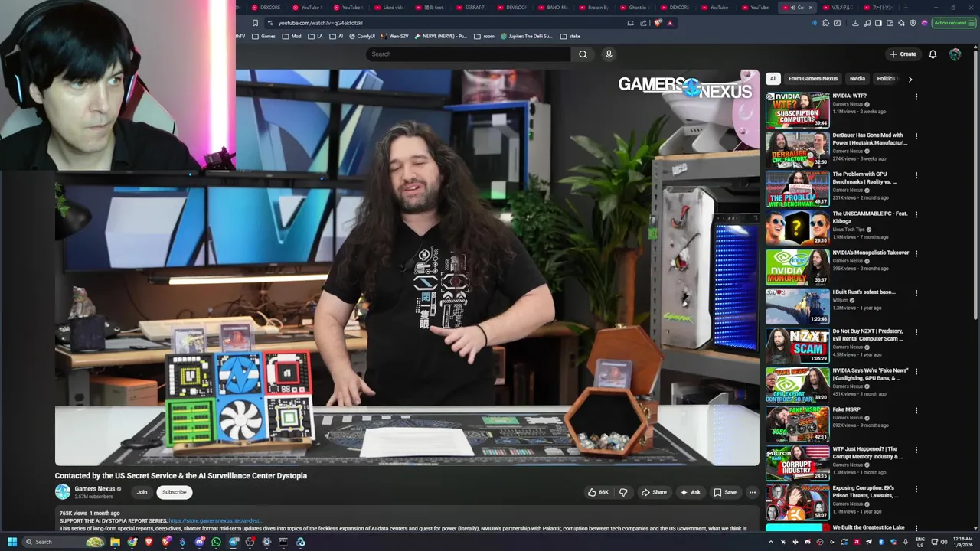Select the Politics filter chip
The image size is (980, 551).
coord(887,79)
